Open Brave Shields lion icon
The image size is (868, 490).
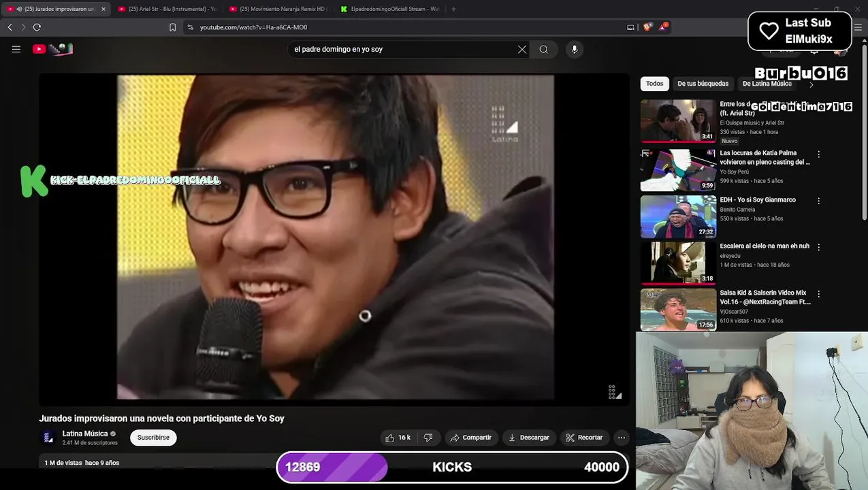point(647,27)
